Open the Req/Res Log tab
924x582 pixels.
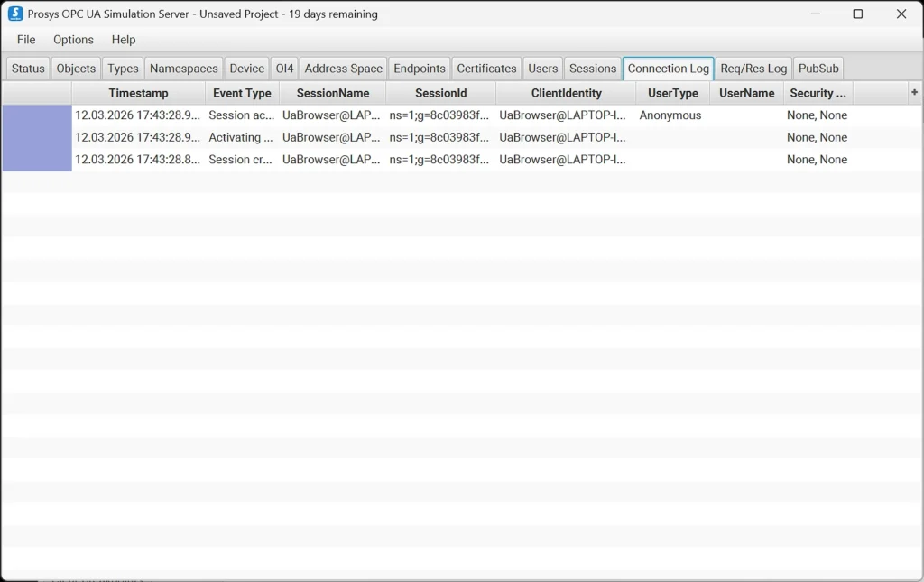point(753,69)
